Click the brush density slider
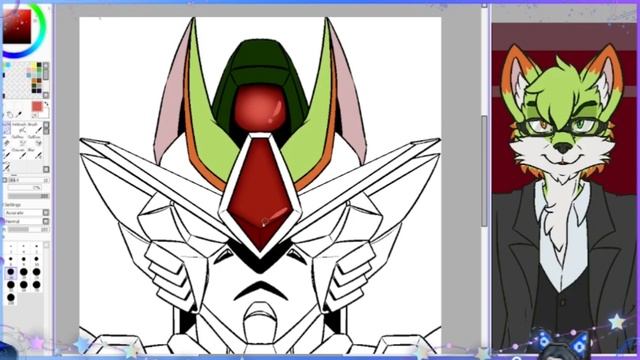 (x=28, y=196)
